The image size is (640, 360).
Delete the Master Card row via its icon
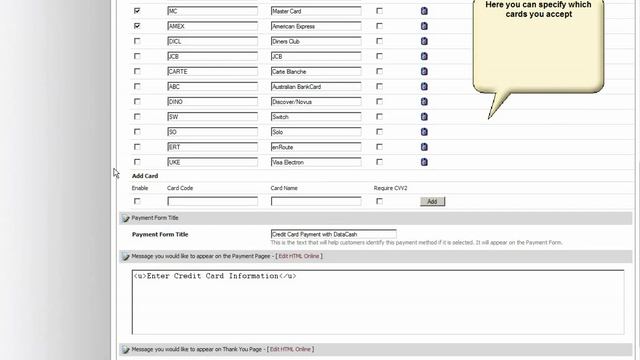pyautogui.click(x=424, y=11)
